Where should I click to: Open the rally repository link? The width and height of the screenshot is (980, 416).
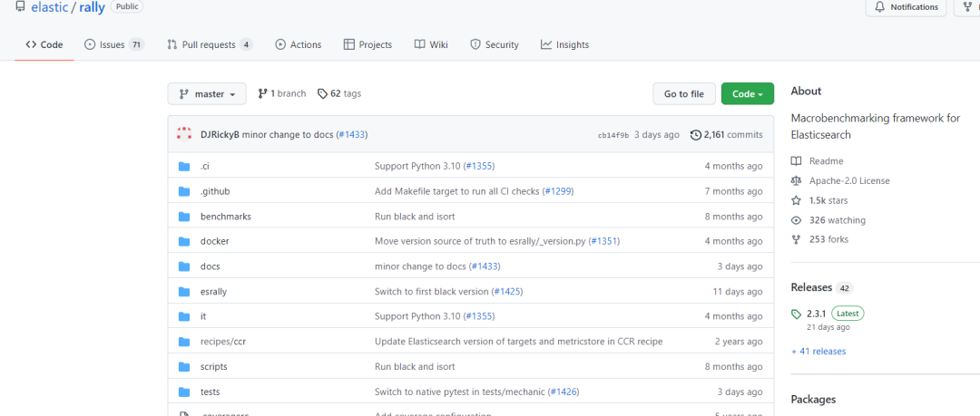point(92,7)
